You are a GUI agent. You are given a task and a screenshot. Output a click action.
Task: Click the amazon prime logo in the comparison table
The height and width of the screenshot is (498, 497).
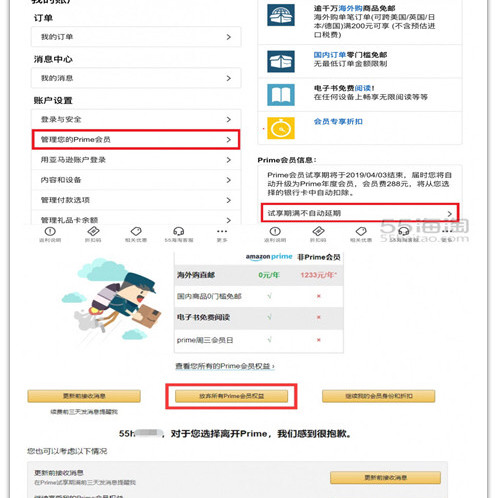(269, 257)
